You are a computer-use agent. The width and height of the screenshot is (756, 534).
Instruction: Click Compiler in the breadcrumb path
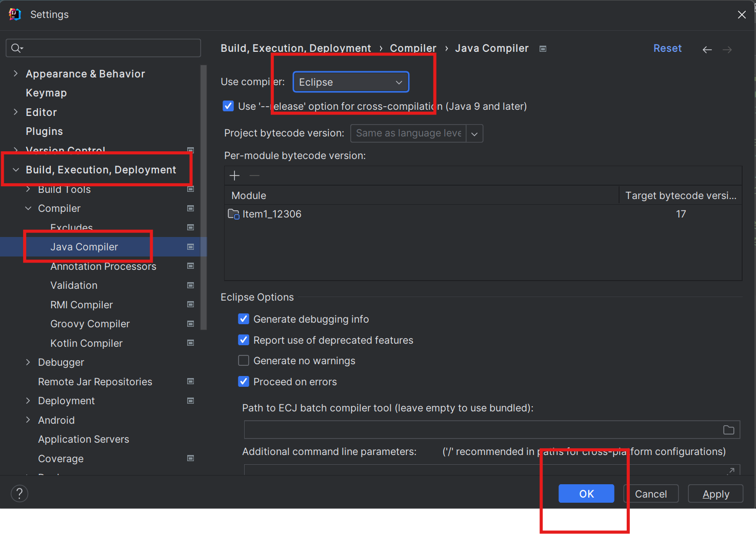[x=413, y=48]
